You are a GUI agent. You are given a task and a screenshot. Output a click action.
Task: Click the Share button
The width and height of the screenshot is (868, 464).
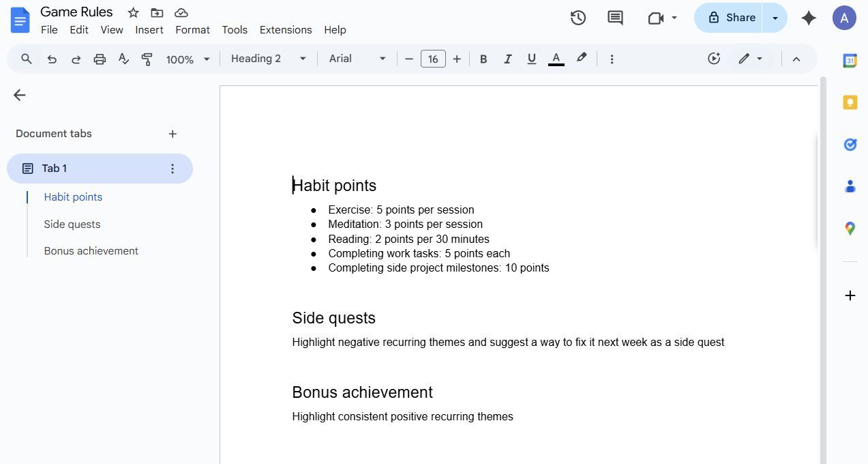(x=731, y=18)
